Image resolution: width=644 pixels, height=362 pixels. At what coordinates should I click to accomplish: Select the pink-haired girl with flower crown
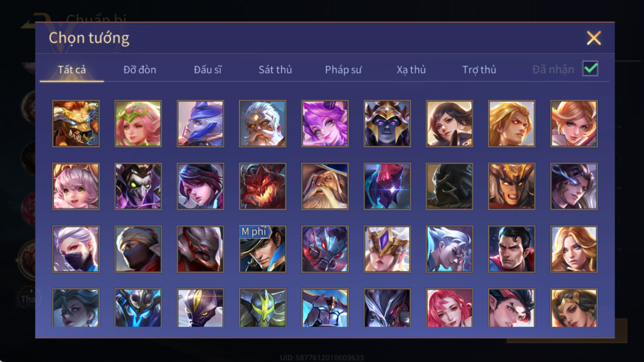138,124
